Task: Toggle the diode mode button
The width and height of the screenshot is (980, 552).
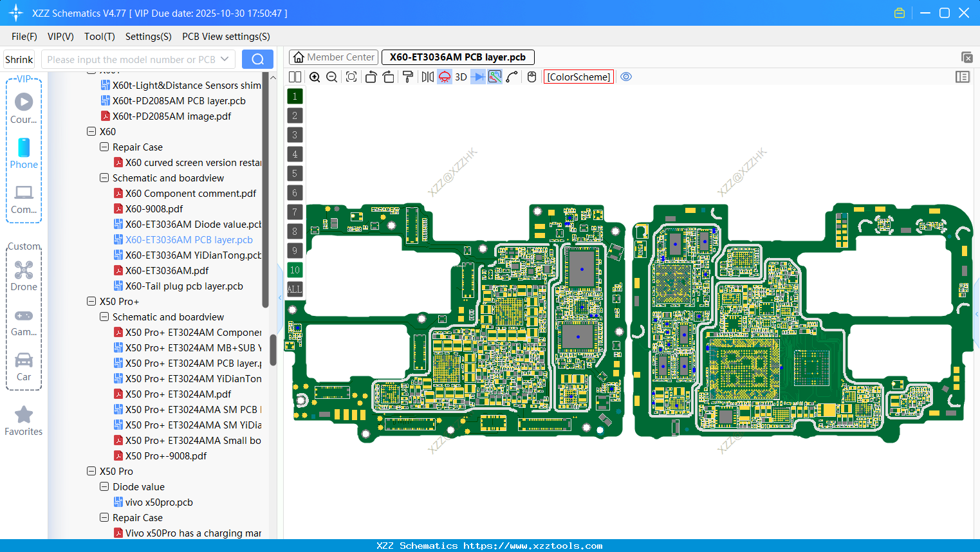Action: (x=479, y=77)
